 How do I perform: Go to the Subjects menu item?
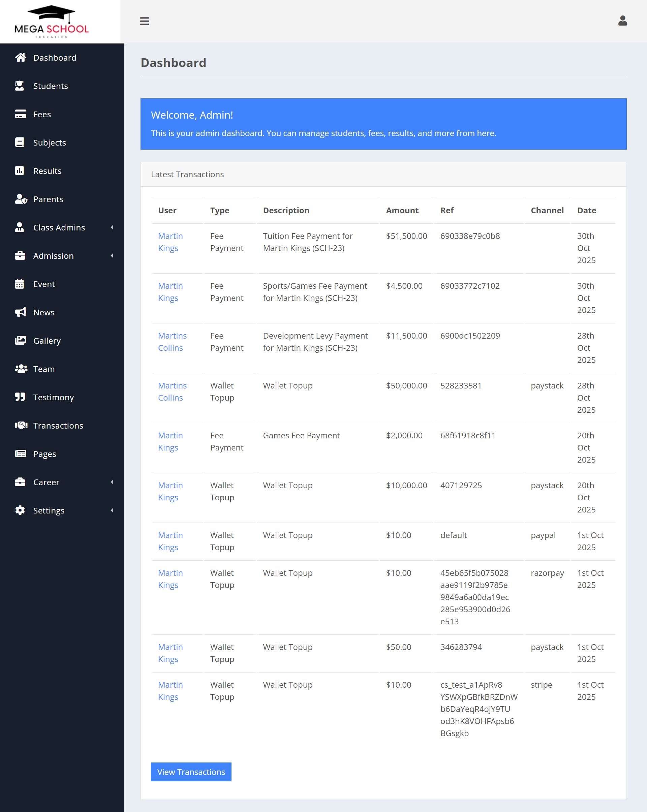(x=49, y=143)
